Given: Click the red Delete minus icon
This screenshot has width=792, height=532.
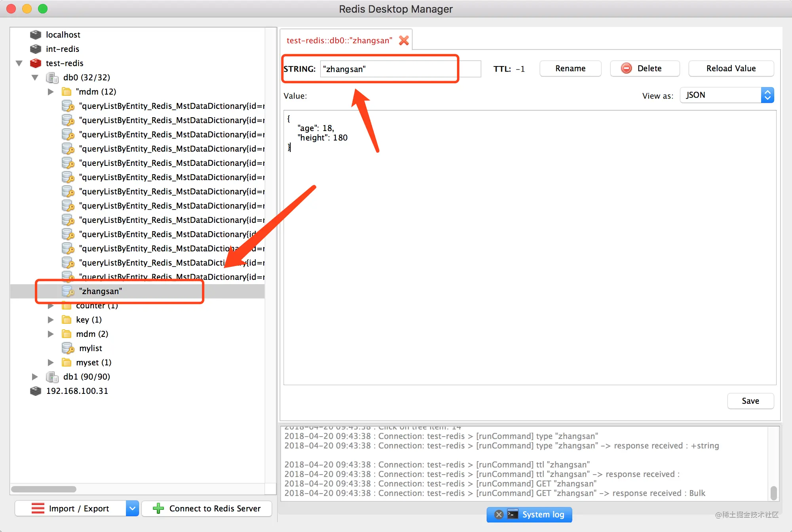Looking at the screenshot, I should (x=626, y=68).
